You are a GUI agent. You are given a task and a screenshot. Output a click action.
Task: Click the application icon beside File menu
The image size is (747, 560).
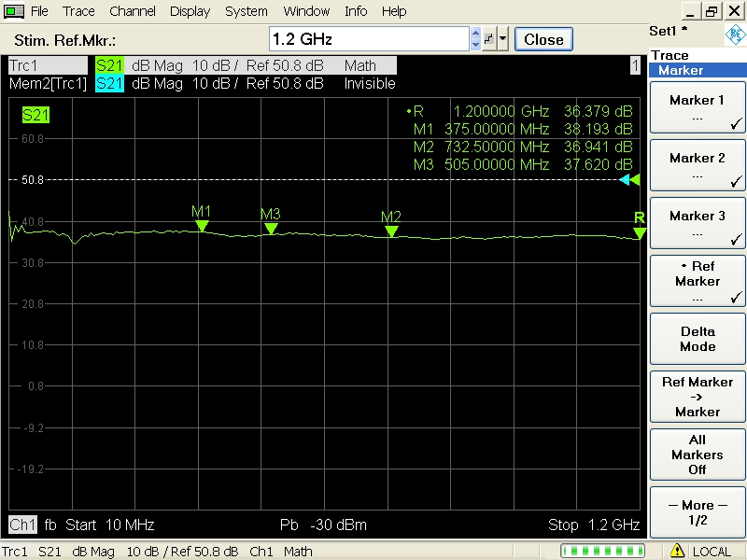14,11
